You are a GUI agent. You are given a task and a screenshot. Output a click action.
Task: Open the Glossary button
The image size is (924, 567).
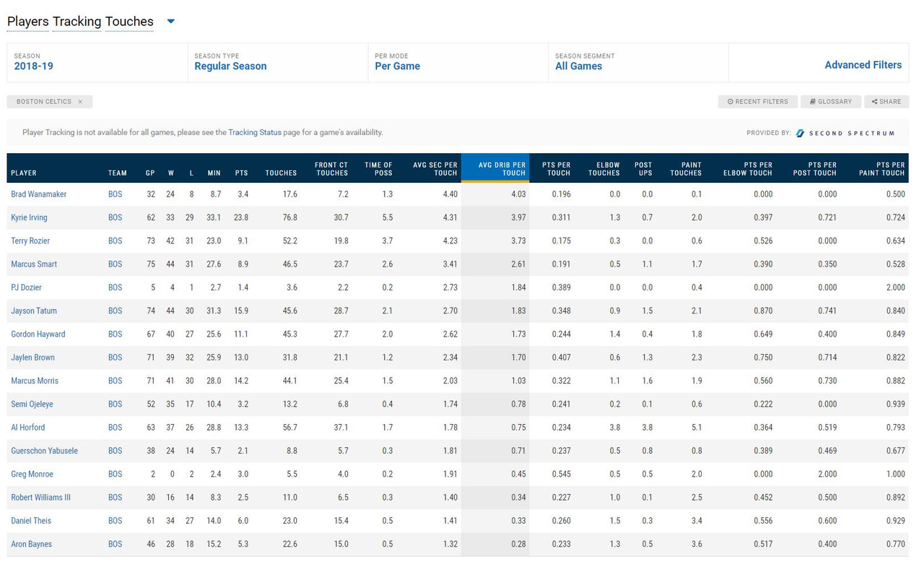pos(831,102)
